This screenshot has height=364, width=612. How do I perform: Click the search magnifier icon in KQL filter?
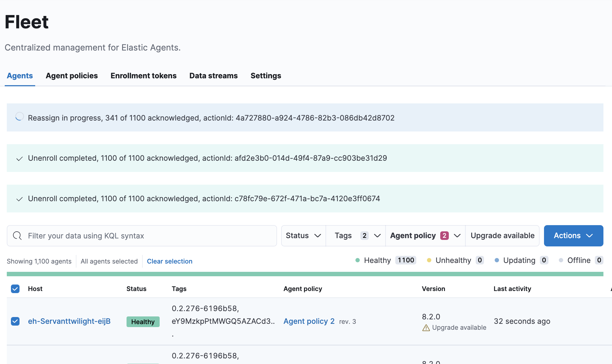click(17, 236)
